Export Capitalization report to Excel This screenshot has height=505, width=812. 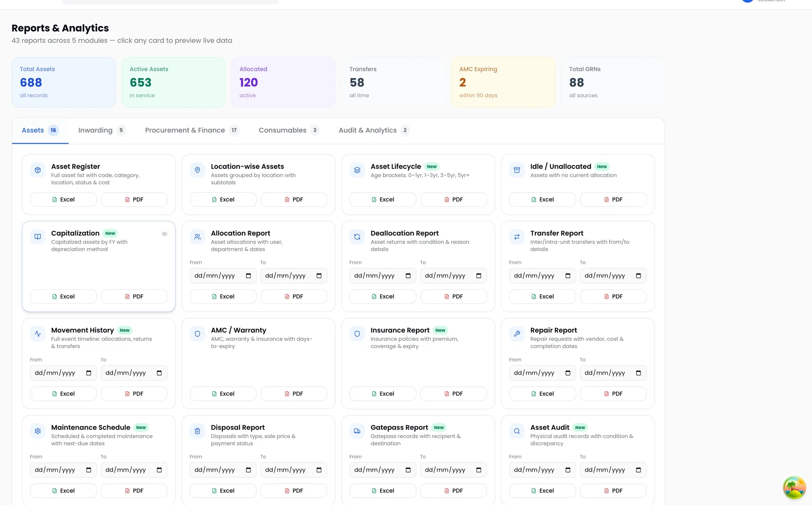[63, 297]
